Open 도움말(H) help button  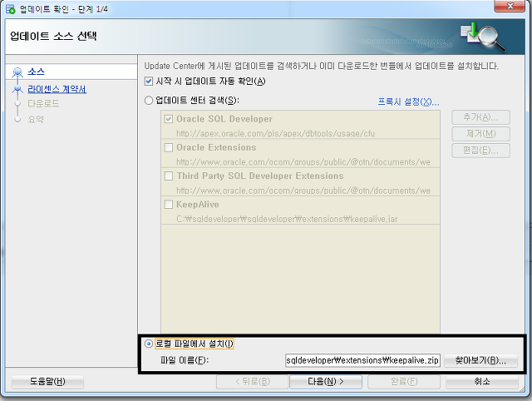point(47,382)
